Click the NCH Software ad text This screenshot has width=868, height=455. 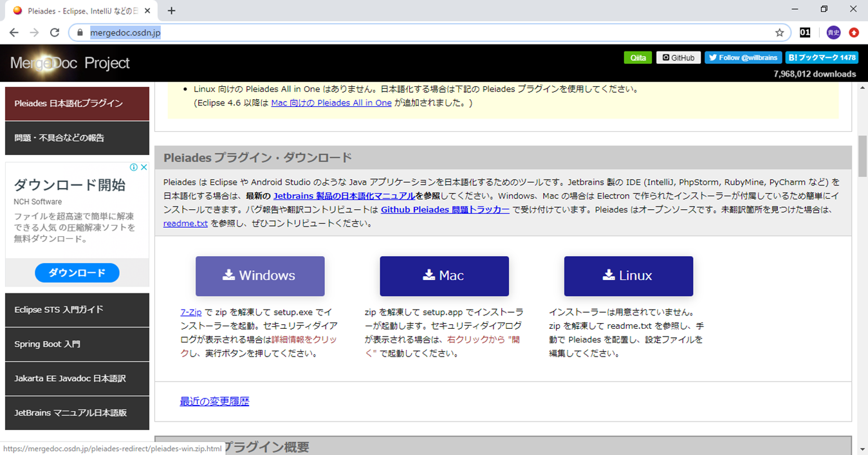click(x=38, y=202)
